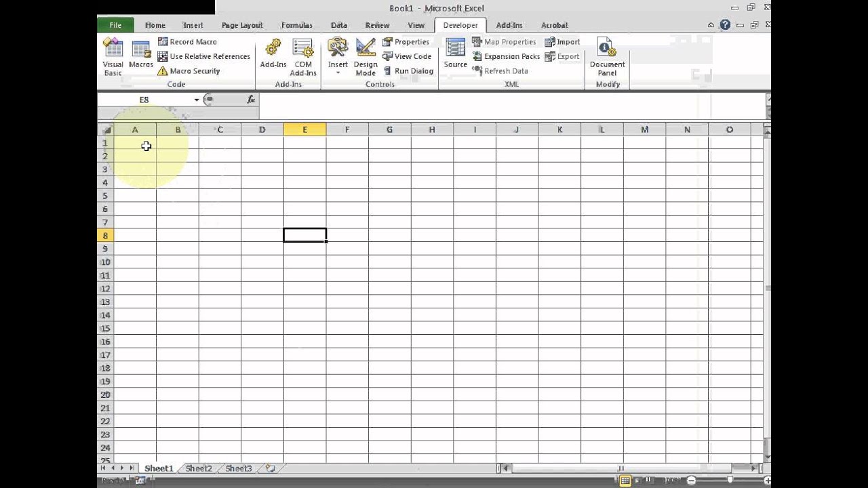Click the Insert Worksheet icon
The image size is (868, 488).
(271, 468)
